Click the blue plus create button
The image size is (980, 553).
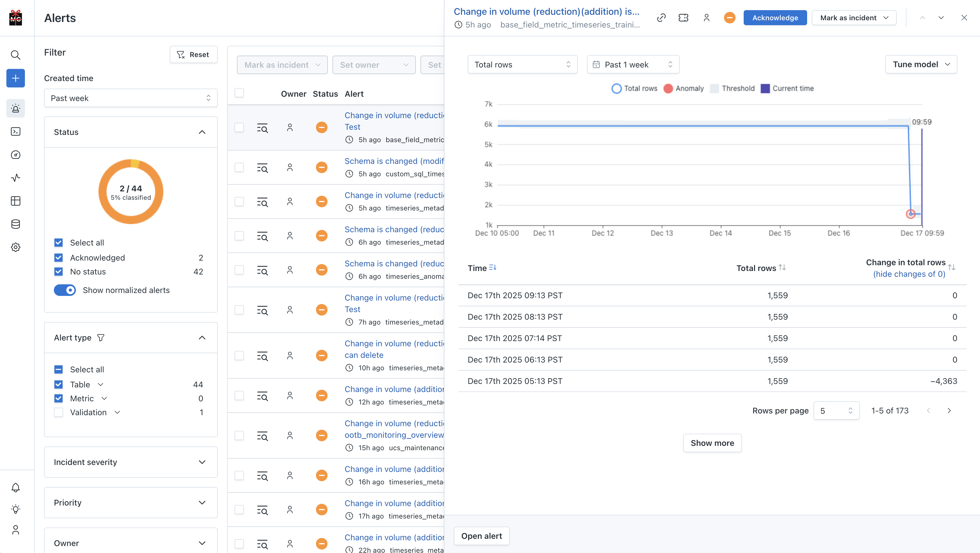[x=16, y=78]
